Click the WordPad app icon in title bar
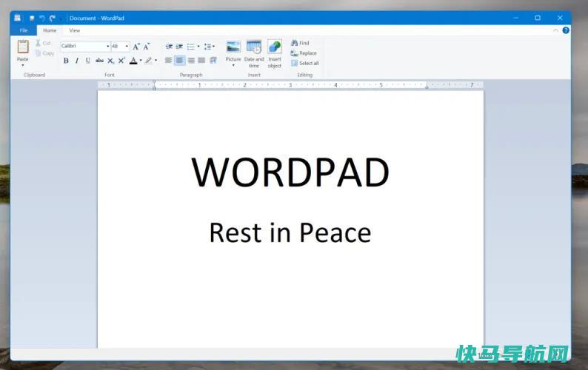Screen dimensions: 588x370 (17, 18)
